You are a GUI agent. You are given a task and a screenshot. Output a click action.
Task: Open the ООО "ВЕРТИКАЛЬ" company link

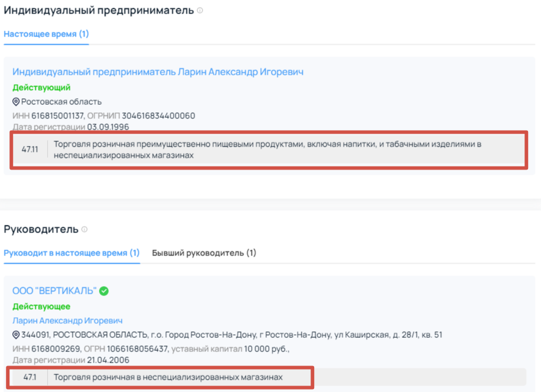(x=54, y=291)
